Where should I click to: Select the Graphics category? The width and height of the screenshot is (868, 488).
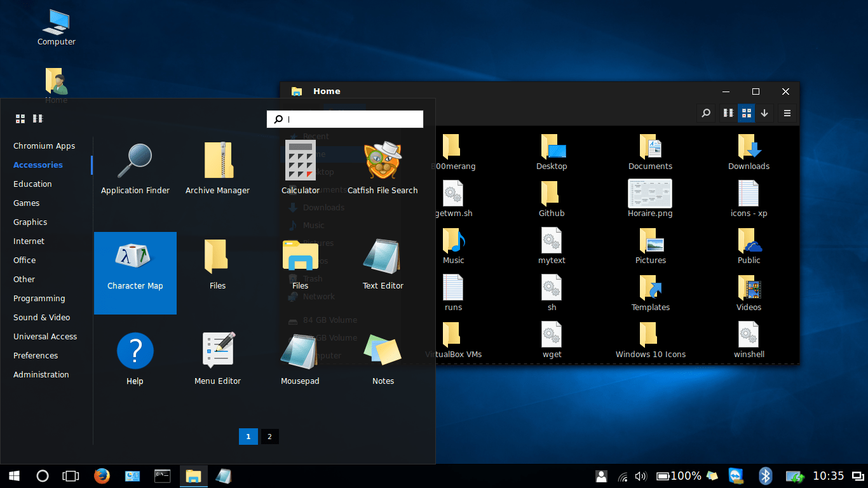[x=31, y=222]
